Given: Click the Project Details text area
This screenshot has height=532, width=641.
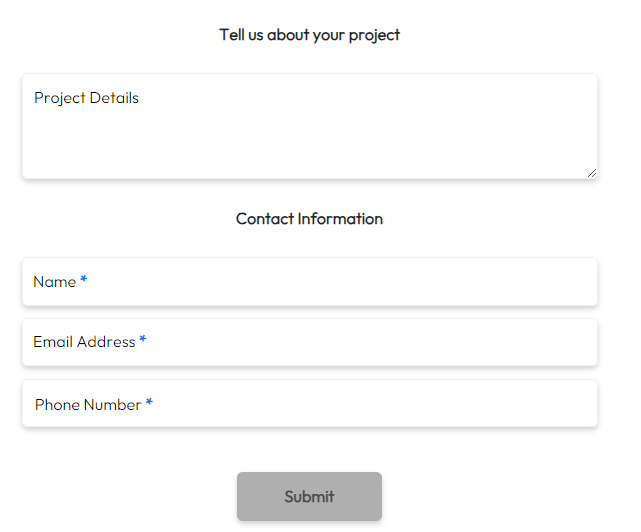Looking at the screenshot, I should pyautogui.click(x=310, y=126).
